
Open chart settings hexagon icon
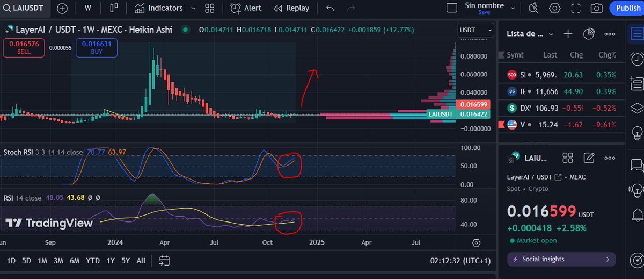pyautogui.click(x=554, y=8)
